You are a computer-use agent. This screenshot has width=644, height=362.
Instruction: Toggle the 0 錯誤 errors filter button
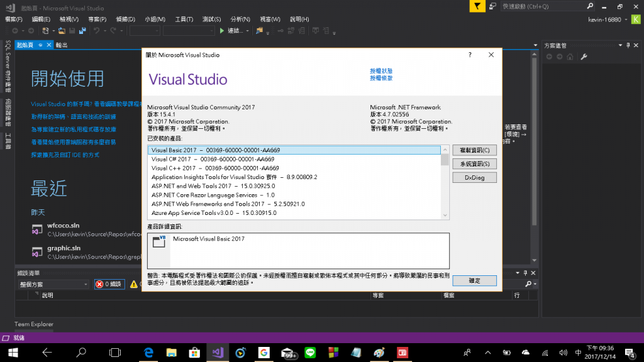[x=109, y=284]
